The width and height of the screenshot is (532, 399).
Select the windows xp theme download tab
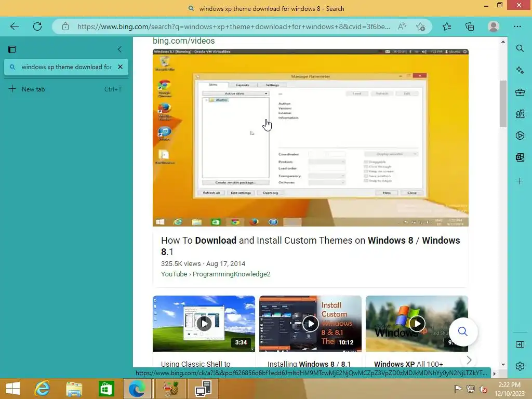click(66, 67)
